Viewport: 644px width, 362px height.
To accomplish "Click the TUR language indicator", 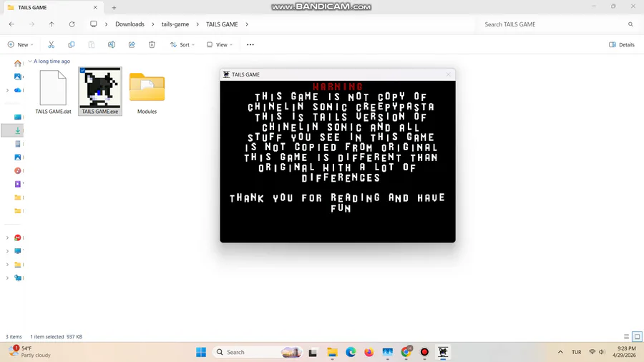I will coord(576,352).
